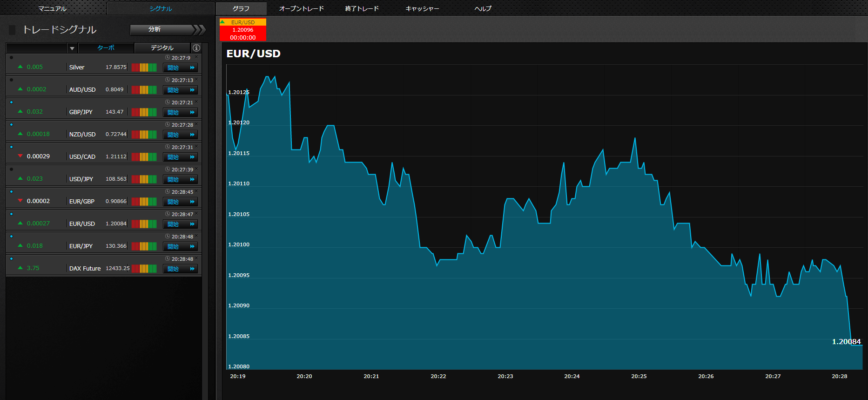Viewport: 868px width, 400px height.
Task: Click the 0.00018 change value for NZD/USD
Action: pos(38,134)
